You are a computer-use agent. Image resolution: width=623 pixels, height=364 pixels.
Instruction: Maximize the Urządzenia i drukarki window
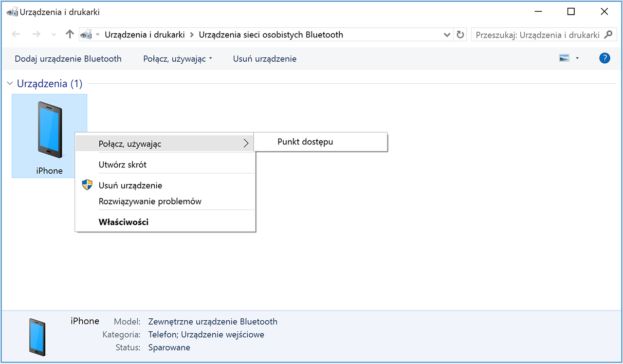coord(571,12)
